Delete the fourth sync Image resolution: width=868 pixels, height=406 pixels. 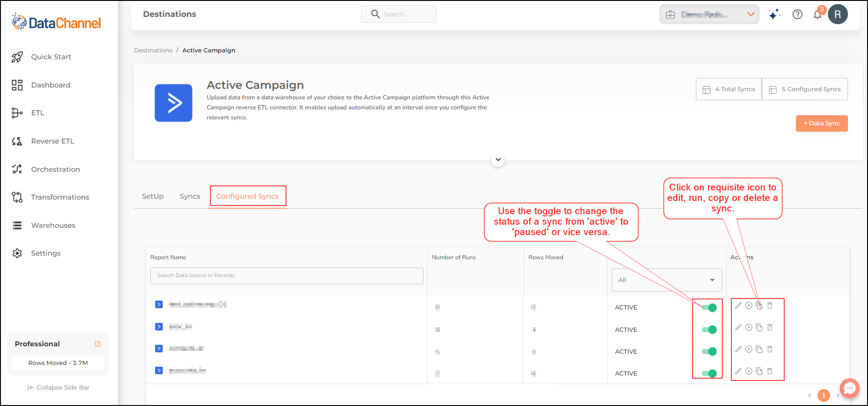pyautogui.click(x=770, y=371)
